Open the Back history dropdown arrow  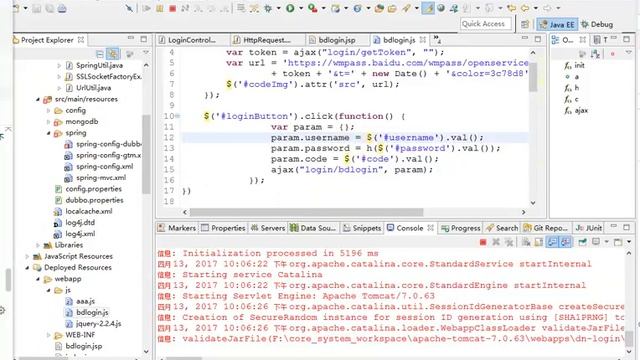point(536,8)
